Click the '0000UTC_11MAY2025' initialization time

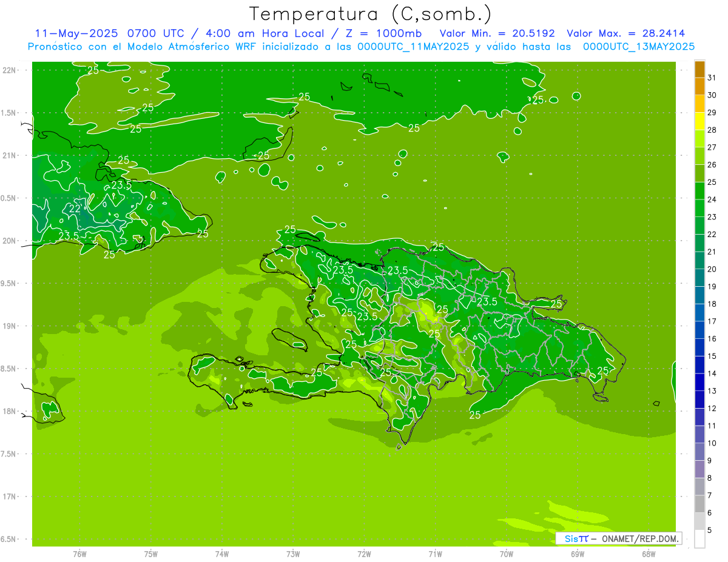pos(413,47)
